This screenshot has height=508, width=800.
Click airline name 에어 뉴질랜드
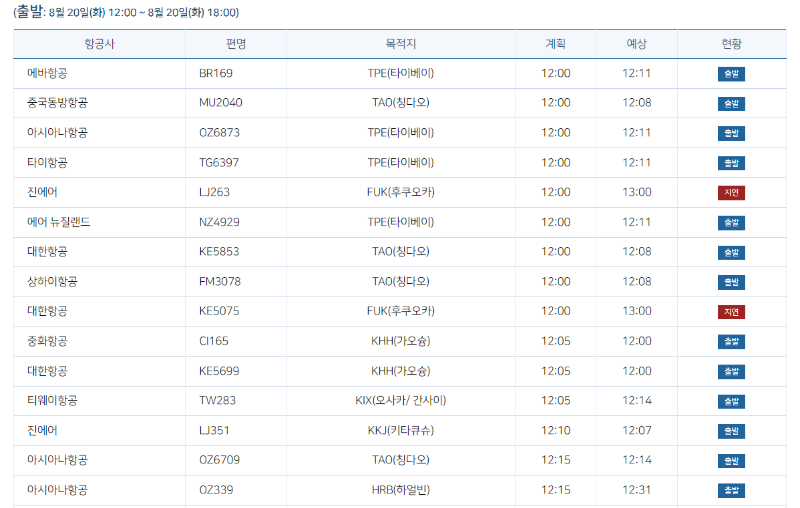pyautogui.click(x=59, y=222)
